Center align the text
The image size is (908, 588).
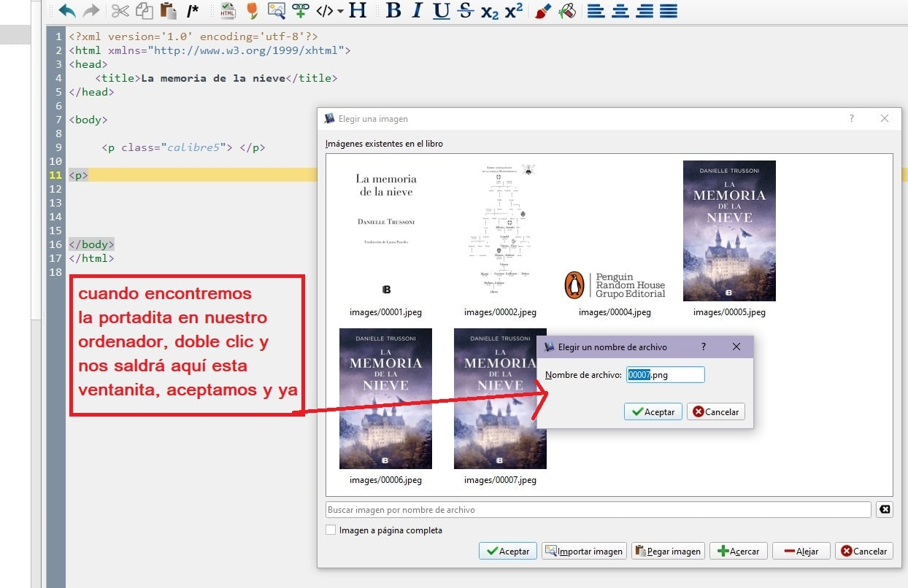(620, 11)
